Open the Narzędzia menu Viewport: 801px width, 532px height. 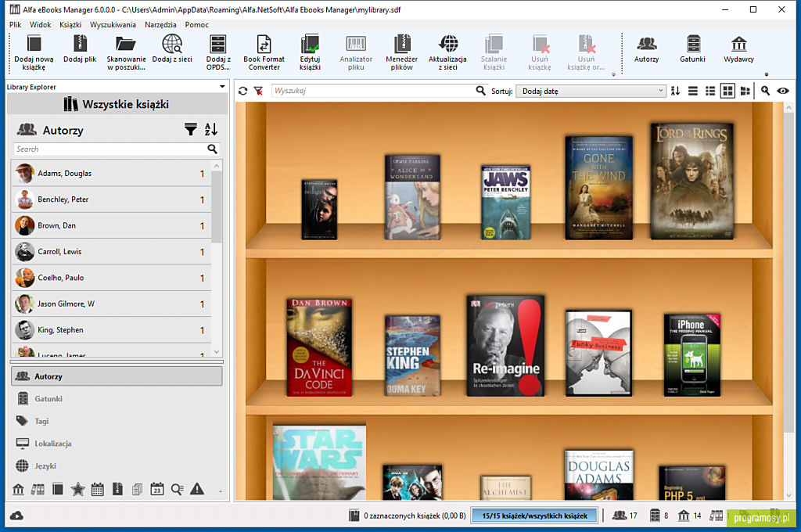[x=160, y=24]
